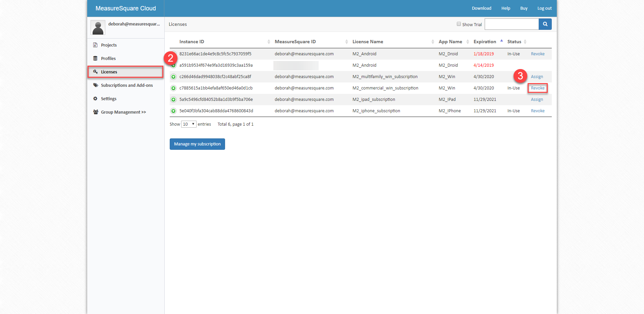
Task: Revoke the M2_iphone_subscription license
Action: pyautogui.click(x=538, y=111)
